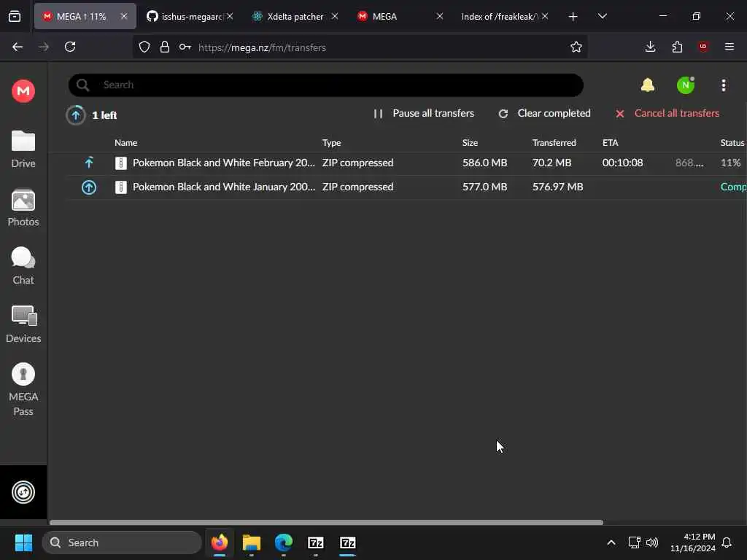
Task: Open Firefox recent browsing view icon
Action: pyautogui.click(x=15, y=17)
